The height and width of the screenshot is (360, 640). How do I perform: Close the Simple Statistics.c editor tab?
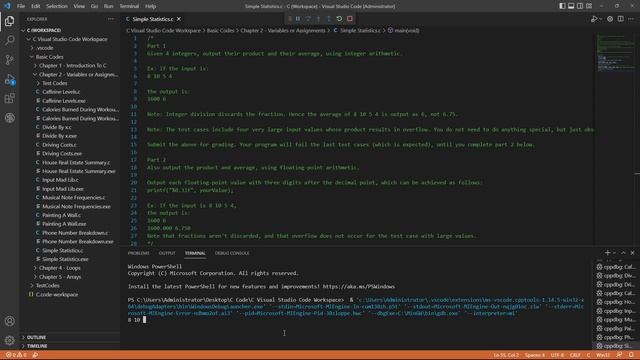(x=179, y=19)
